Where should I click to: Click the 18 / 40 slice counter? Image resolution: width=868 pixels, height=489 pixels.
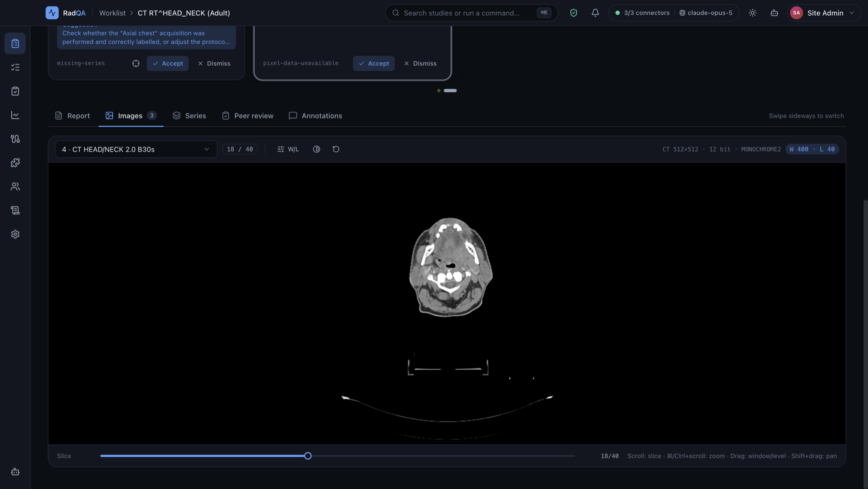pos(240,149)
